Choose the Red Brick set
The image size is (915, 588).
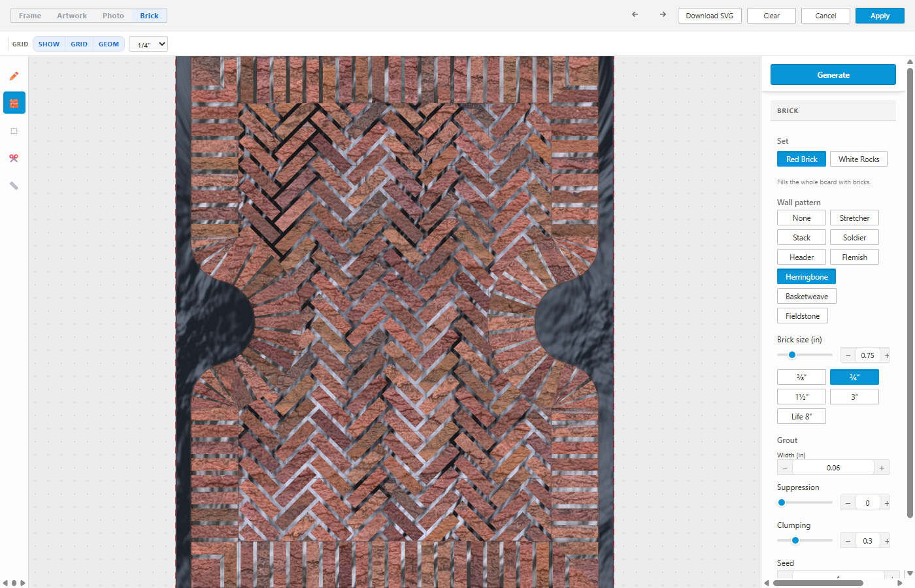click(801, 159)
